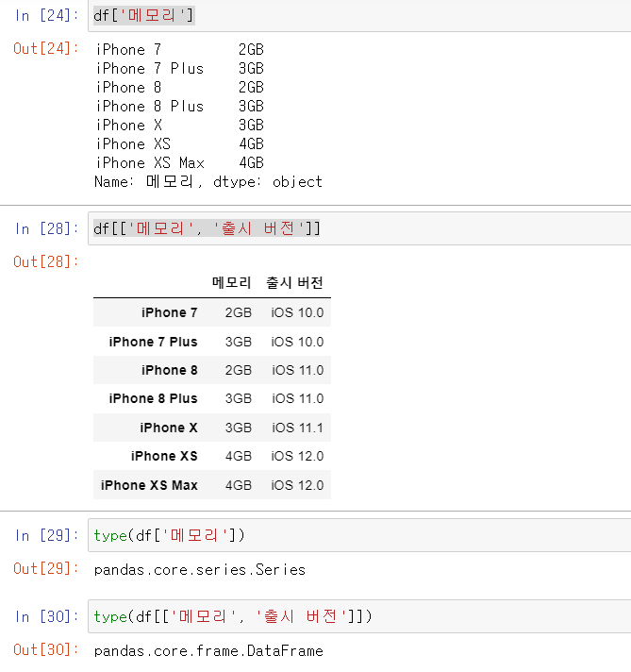631x672 pixels.
Task: Select the In [29] prompt label
Action: click(x=47, y=535)
